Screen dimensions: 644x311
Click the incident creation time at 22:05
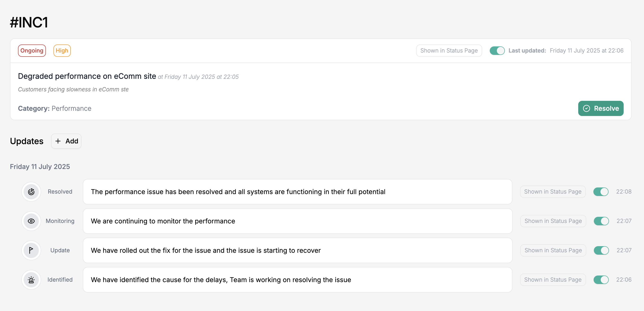coord(198,77)
